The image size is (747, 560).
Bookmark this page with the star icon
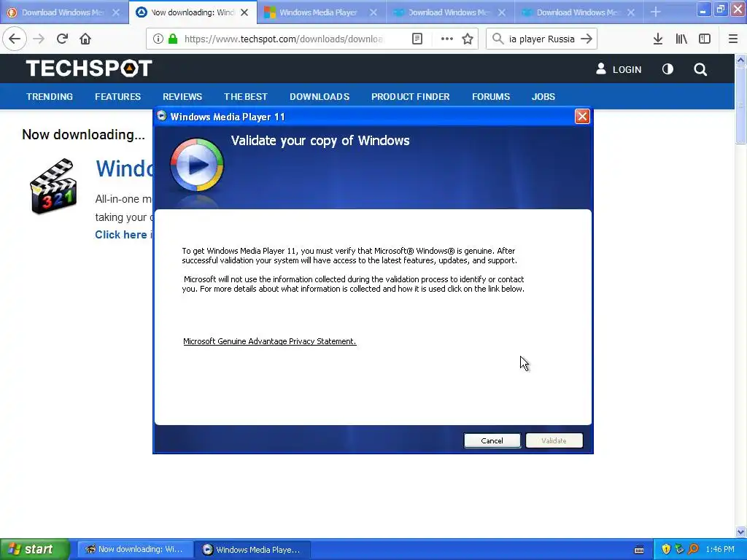click(x=468, y=39)
